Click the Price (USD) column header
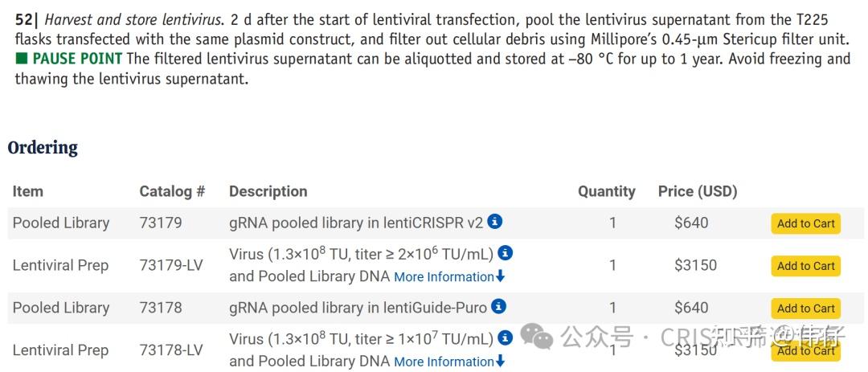Image resolution: width=868 pixels, height=372 pixels. pyautogui.click(x=698, y=191)
